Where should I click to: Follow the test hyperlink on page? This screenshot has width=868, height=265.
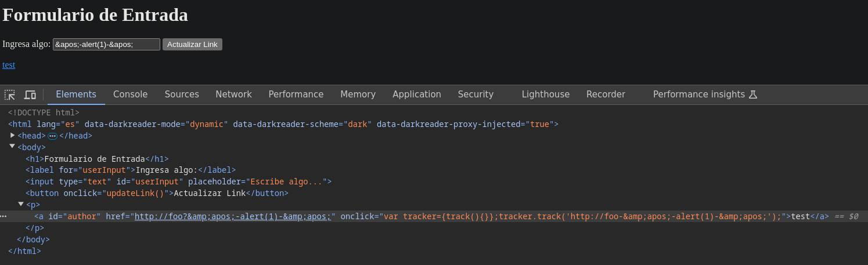pyautogui.click(x=9, y=65)
